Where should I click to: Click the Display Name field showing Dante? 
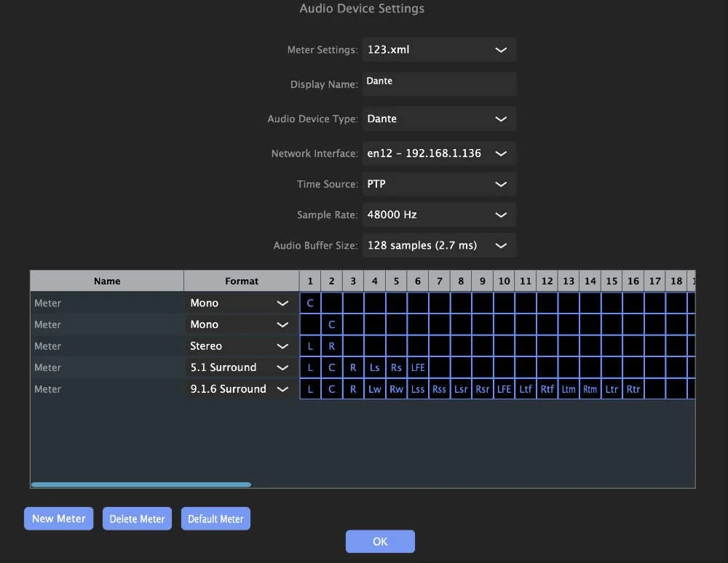439,84
